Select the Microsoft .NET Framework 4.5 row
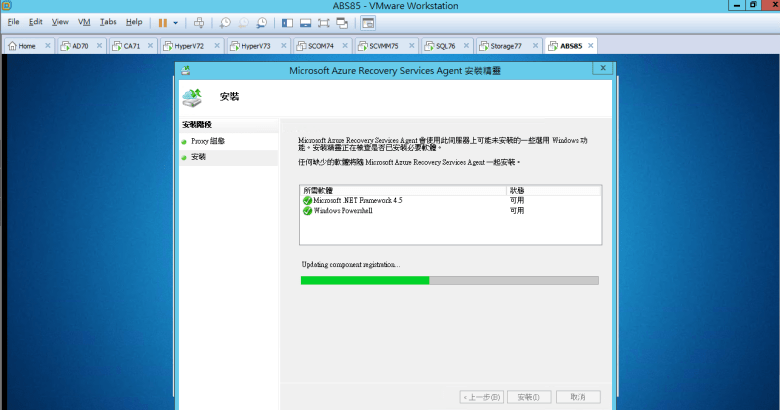The height and width of the screenshot is (410, 780). [x=358, y=200]
